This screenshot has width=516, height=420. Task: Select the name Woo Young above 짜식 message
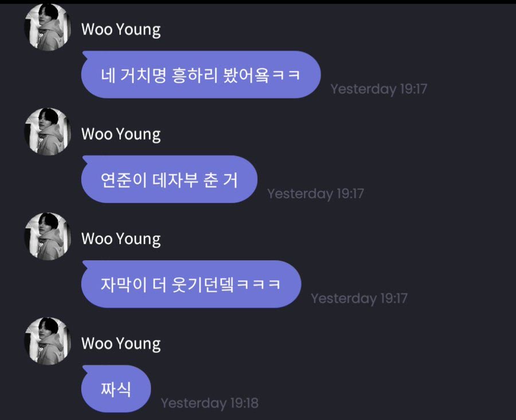tap(121, 344)
